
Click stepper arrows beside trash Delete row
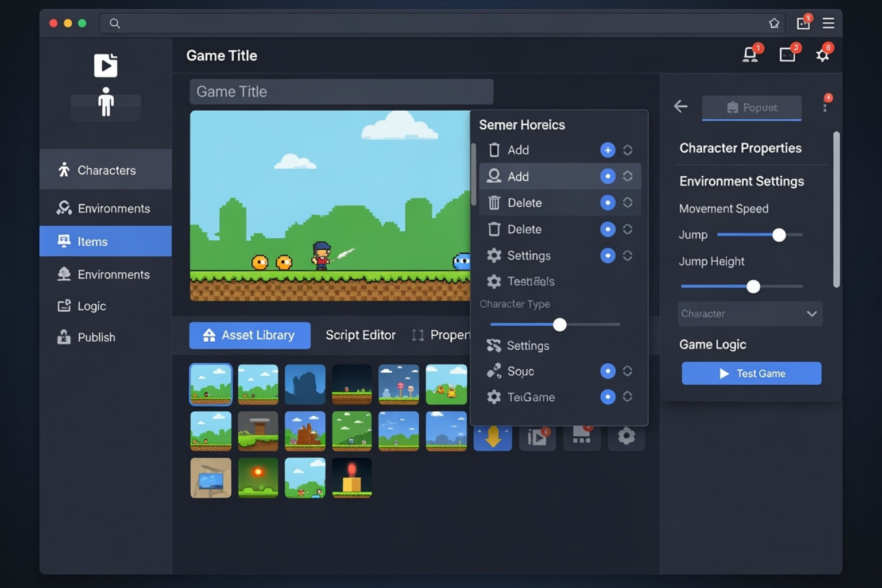628,203
